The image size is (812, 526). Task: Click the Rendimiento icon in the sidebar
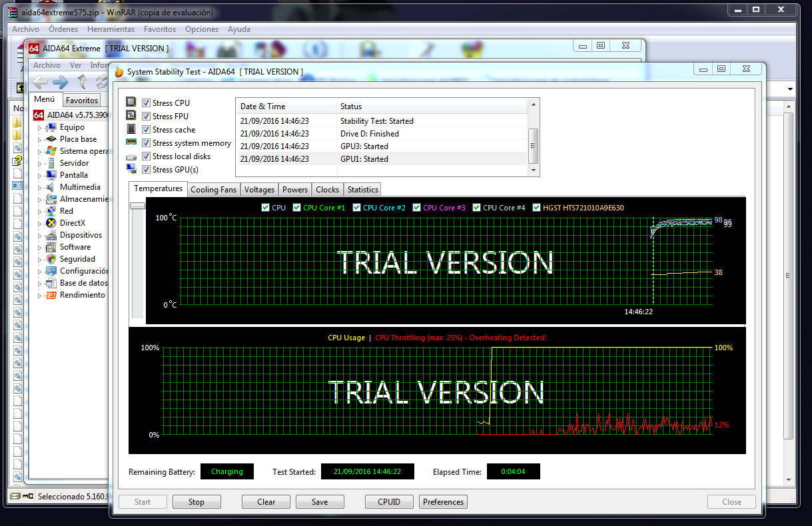tap(51, 295)
